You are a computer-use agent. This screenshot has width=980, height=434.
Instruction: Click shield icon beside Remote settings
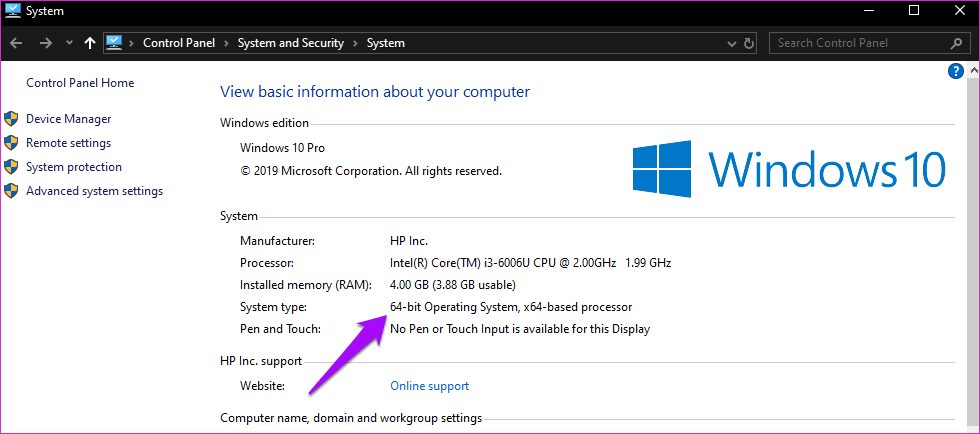click(11, 143)
